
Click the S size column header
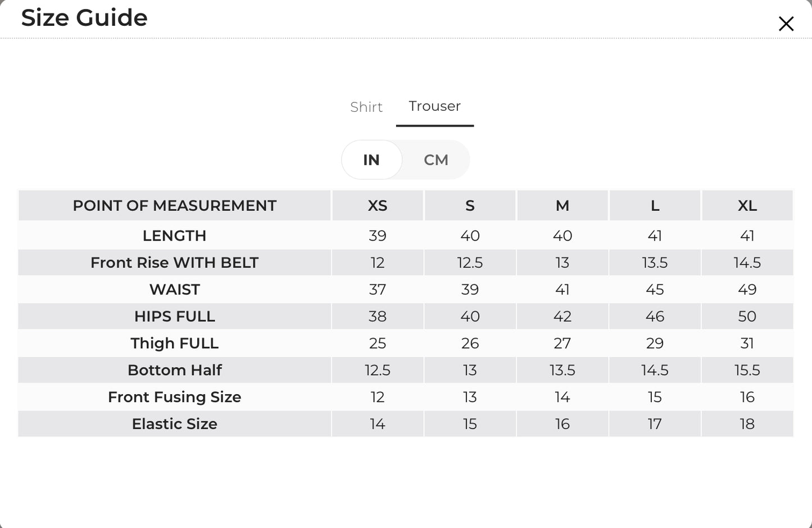pyautogui.click(x=470, y=206)
